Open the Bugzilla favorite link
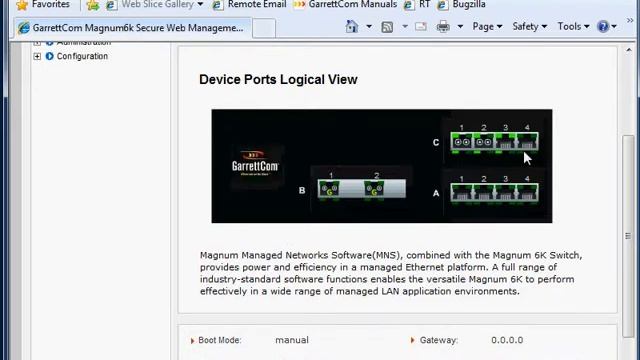This screenshot has width=640, height=360. (461, 4)
